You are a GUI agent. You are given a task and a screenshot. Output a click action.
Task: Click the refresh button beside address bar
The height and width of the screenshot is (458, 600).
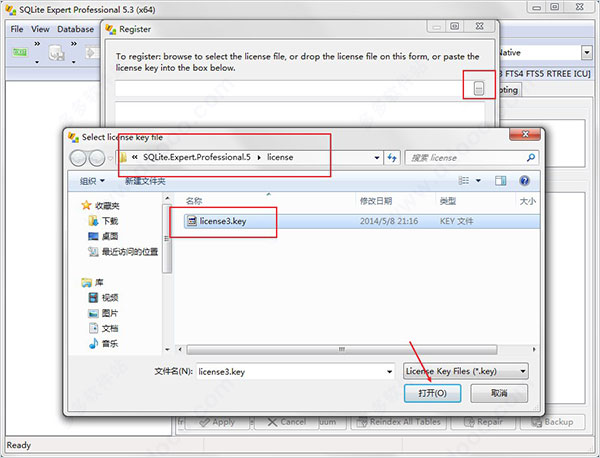(x=392, y=157)
